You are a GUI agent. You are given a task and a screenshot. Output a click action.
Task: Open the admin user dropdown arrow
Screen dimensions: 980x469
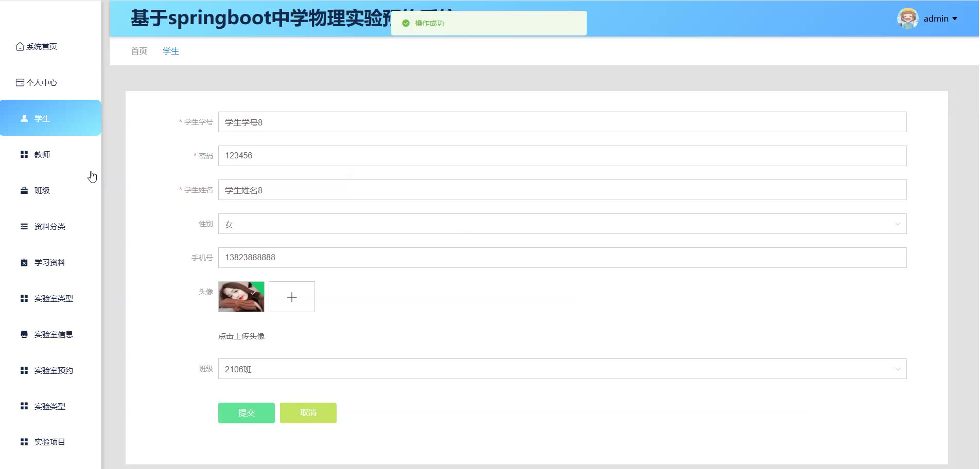tap(955, 19)
